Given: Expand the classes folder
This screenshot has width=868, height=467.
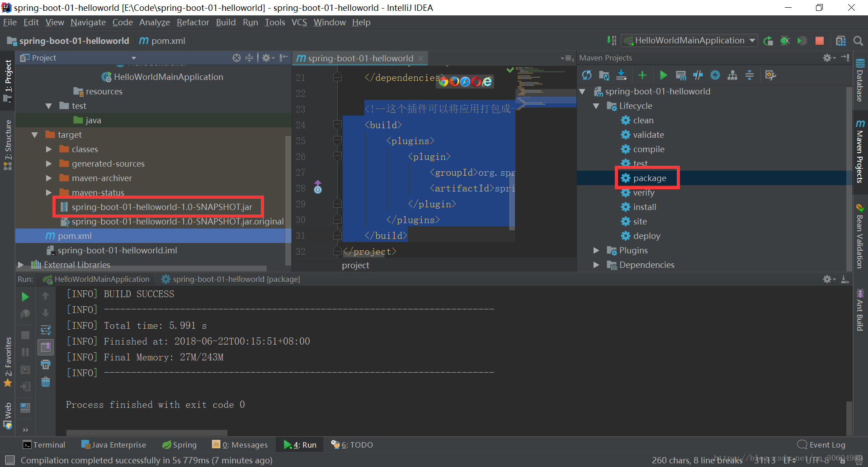Looking at the screenshot, I should tap(49, 149).
